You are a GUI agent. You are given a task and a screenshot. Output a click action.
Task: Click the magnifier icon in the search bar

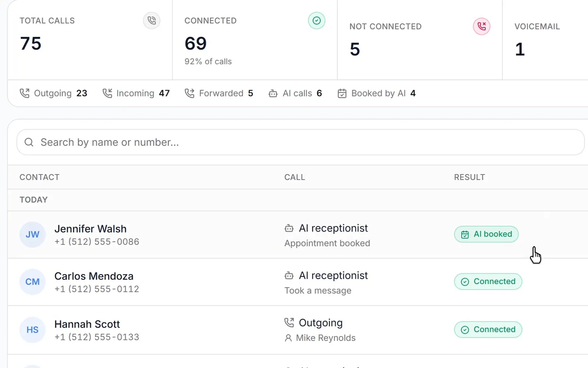[29, 142]
